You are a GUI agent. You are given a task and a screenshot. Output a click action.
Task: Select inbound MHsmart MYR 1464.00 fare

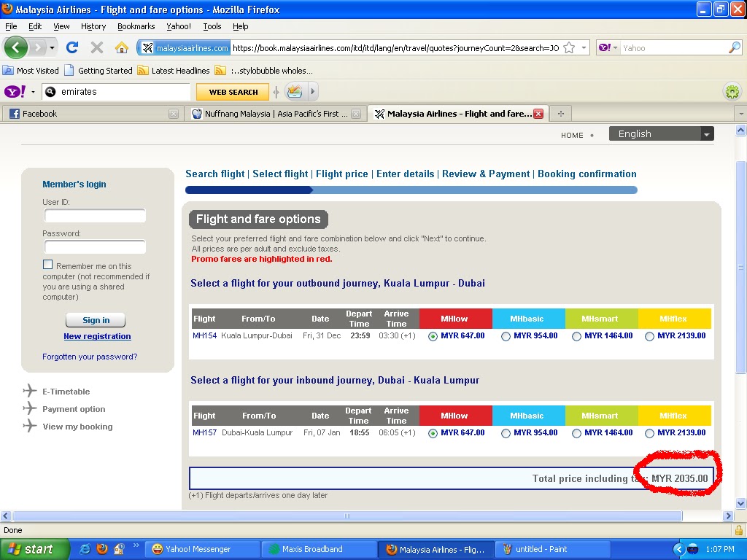click(x=576, y=433)
